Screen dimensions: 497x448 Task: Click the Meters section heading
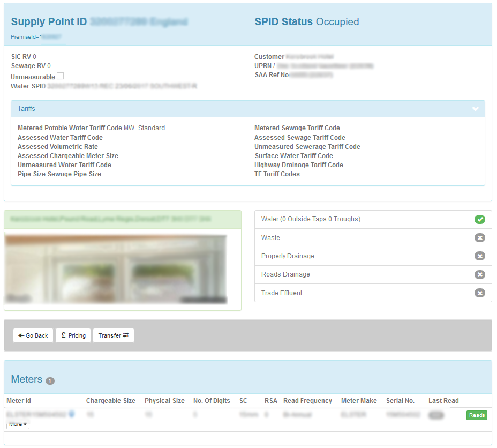pyautogui.click(x=27, y=379)
